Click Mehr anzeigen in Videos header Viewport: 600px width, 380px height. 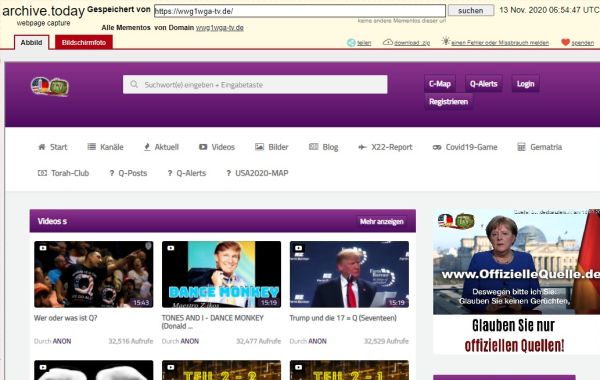point(382,222)
